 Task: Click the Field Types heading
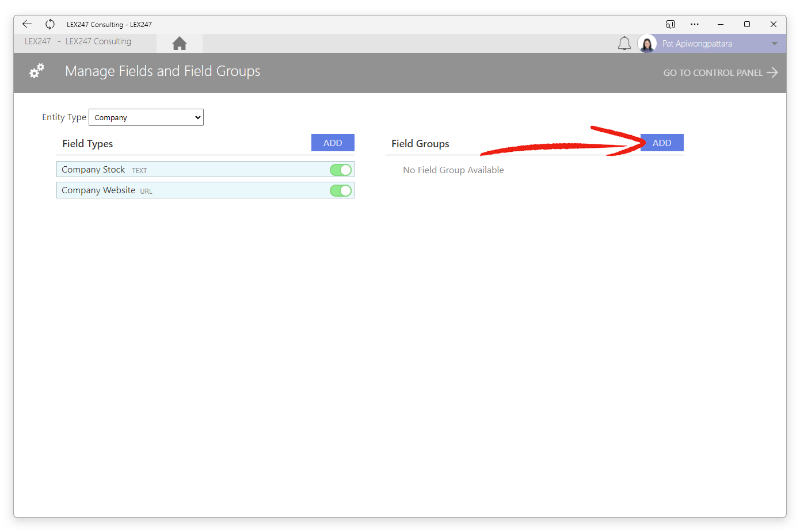click(x=87, y=144)
